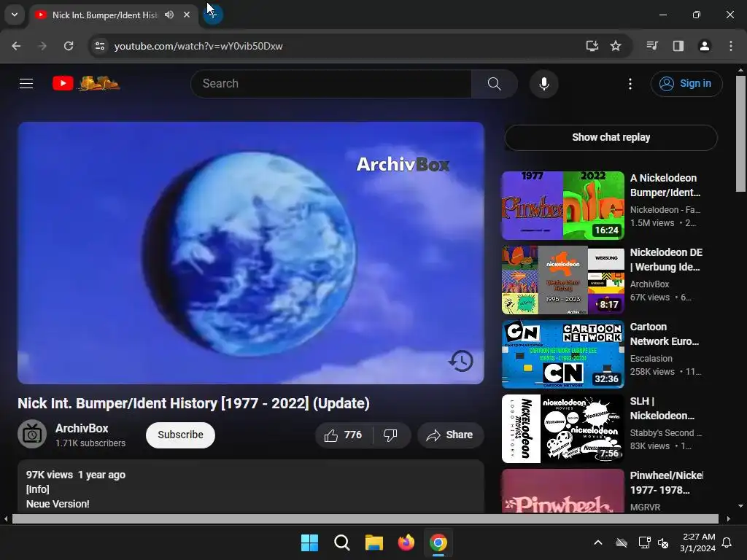
Task: View site information icon in address bar
Action: click(100, 46)
